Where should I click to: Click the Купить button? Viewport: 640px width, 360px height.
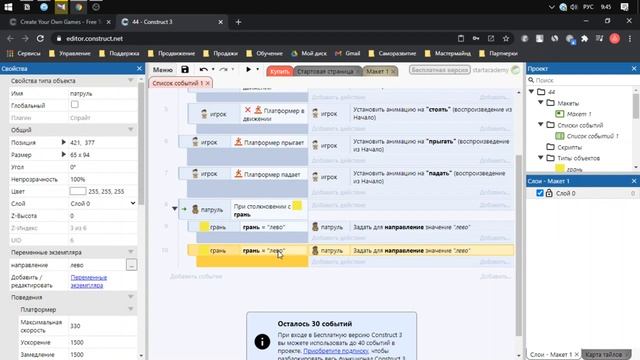point(280,71)
